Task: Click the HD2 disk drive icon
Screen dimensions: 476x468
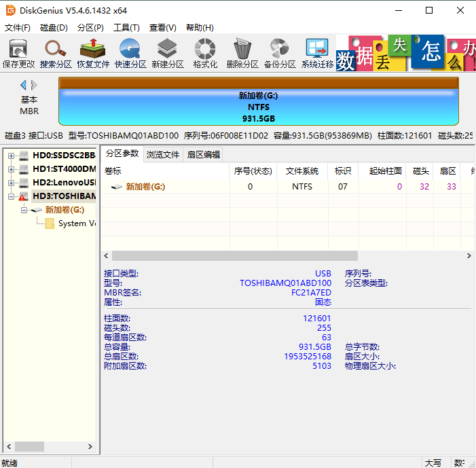Action: pos(24,183)
